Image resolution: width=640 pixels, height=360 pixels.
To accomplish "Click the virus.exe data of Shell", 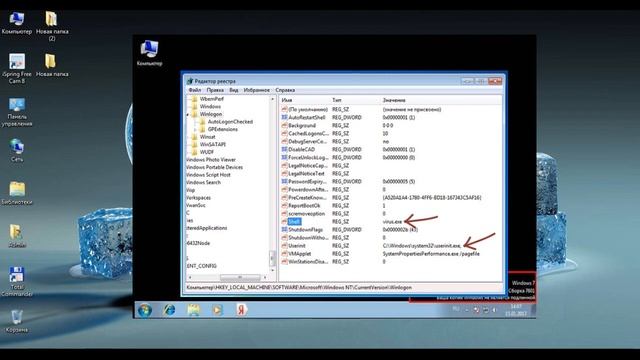I will [392, 222].
